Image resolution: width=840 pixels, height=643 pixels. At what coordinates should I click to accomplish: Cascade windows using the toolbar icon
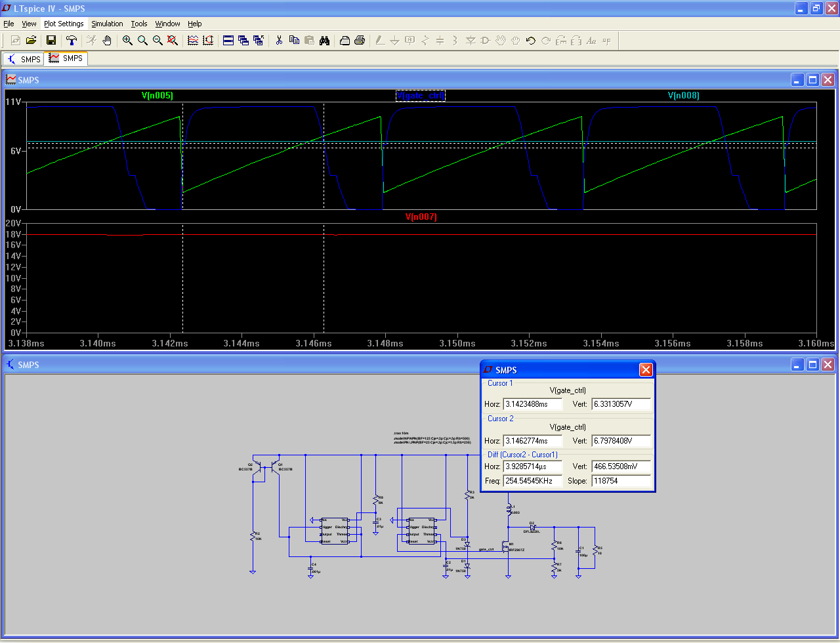243,41
